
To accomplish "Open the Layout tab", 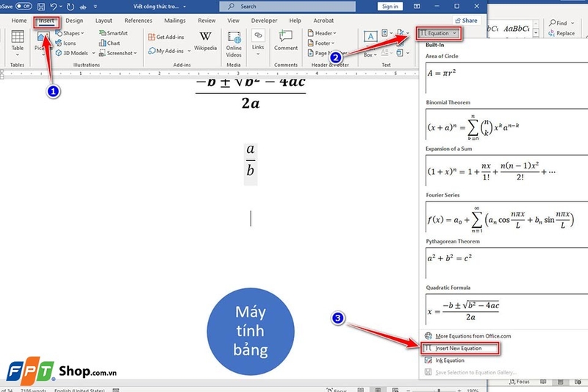I will point(104,21).
